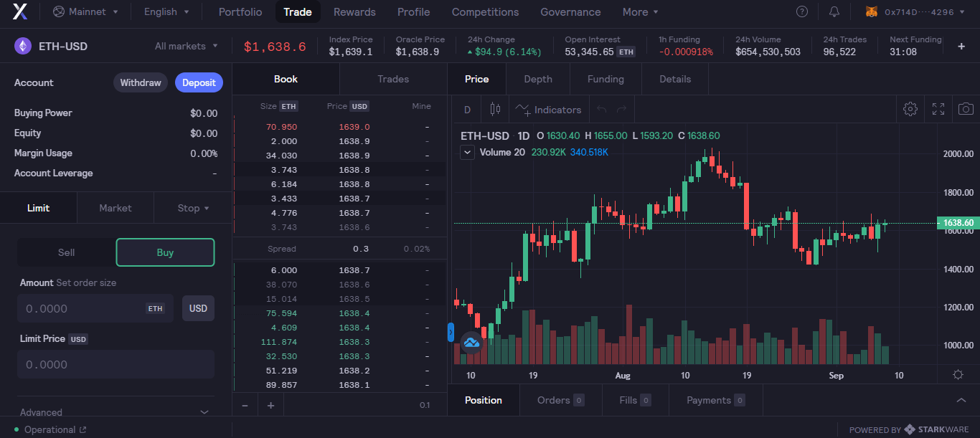Open the Mainnet network dropdown

point(85,11)
